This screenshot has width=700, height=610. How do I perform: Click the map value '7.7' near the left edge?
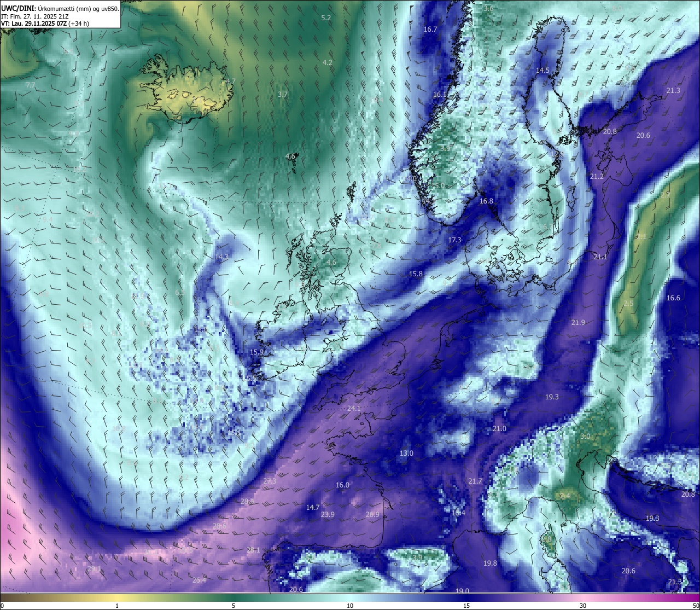coord(30,85)
